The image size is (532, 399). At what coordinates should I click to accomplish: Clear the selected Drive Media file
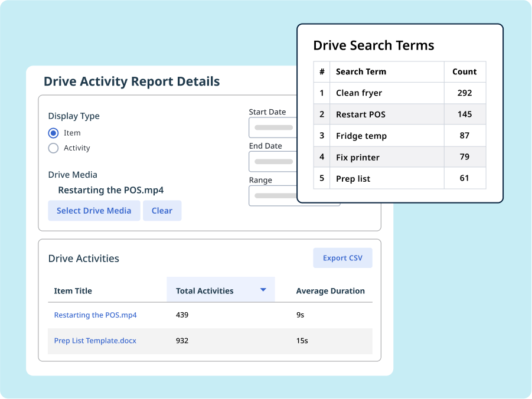click(x=162, y=210)
